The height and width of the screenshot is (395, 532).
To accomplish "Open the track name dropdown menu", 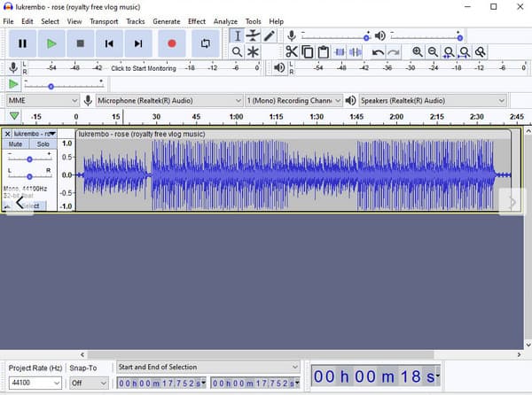I will tap(35, 134).
